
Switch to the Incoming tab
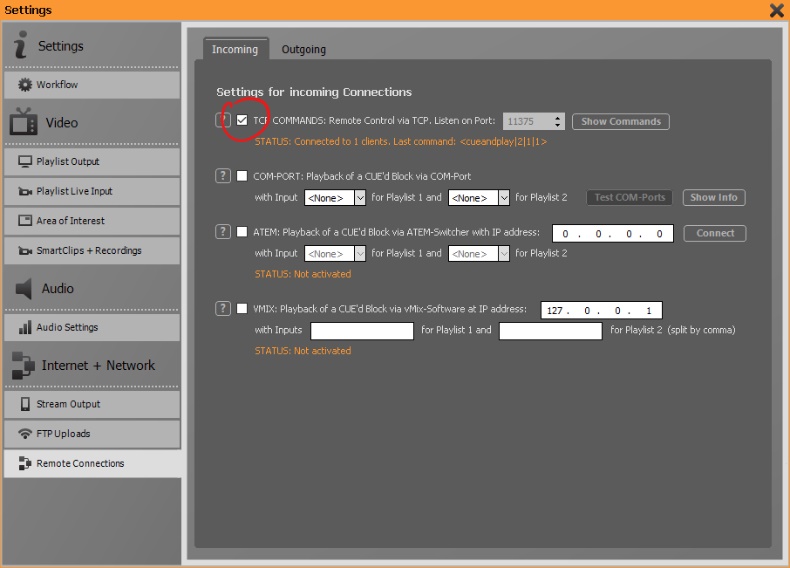point(235,49)
